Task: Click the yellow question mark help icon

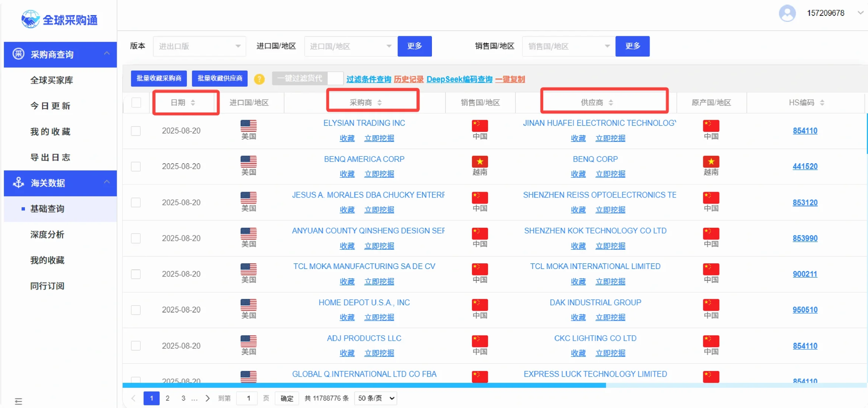Action: (259, 79)
